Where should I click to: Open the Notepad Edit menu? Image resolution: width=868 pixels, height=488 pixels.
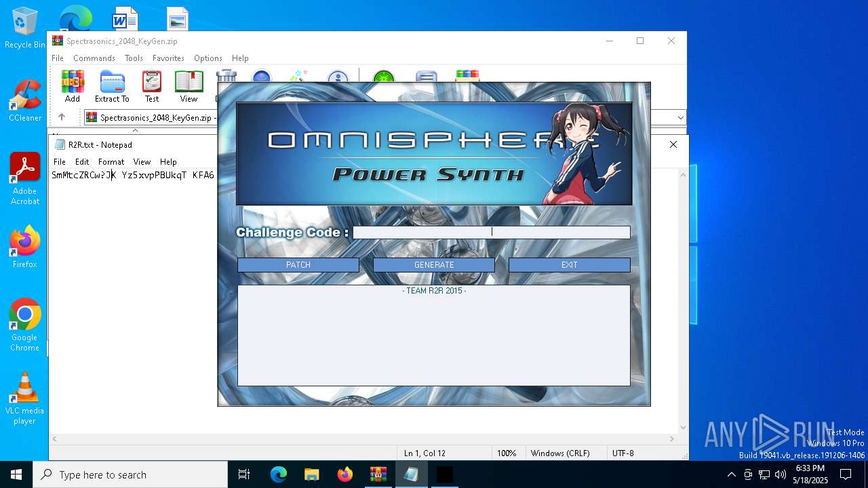click(82, 162)
